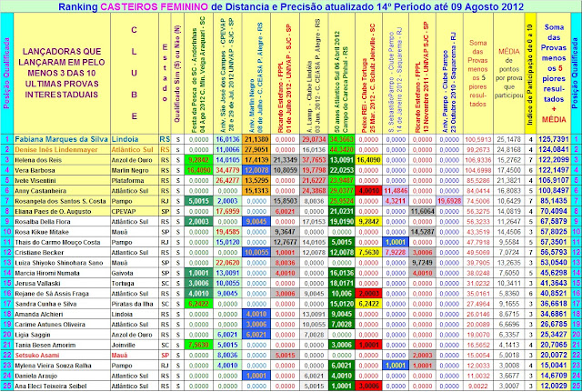Screen dimensions: 582x392
Task: Select Ana Eleci Teixeira Seibel cell
Action: pos(62,386)
